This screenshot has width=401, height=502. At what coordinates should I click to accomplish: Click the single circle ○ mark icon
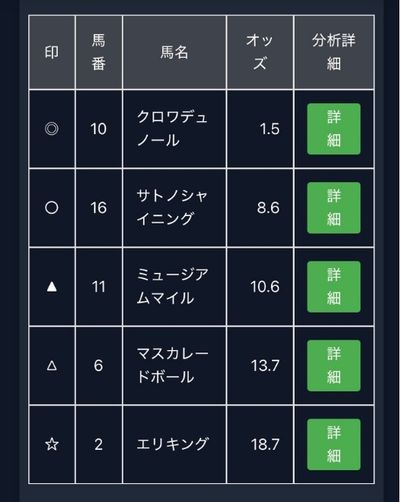coord(52,208)
